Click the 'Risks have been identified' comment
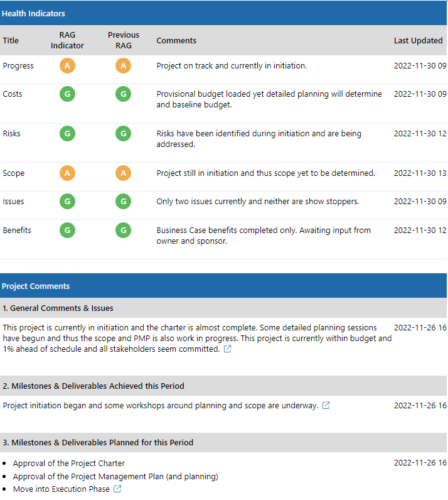This screenshot has height=500, width=448. (259, 139)
